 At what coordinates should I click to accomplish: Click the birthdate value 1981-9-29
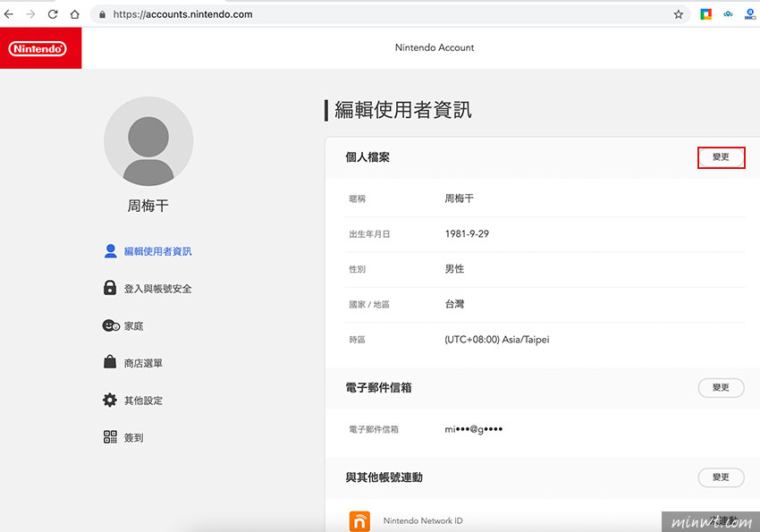click(467, 233)
